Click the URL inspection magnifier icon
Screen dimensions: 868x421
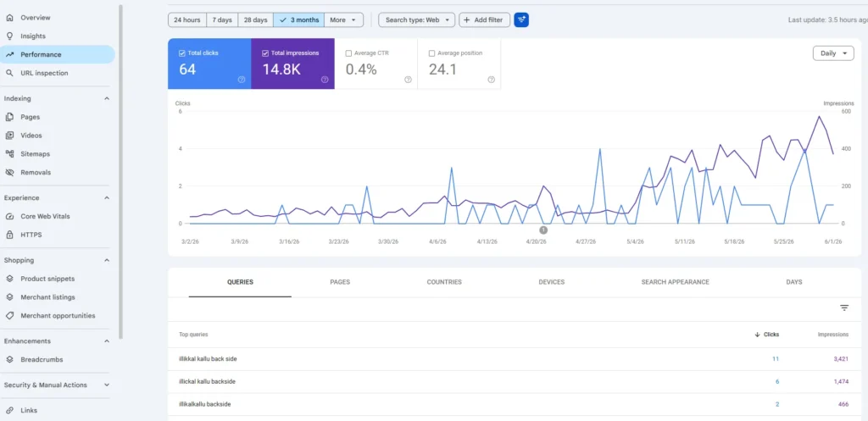pos(9,73)
